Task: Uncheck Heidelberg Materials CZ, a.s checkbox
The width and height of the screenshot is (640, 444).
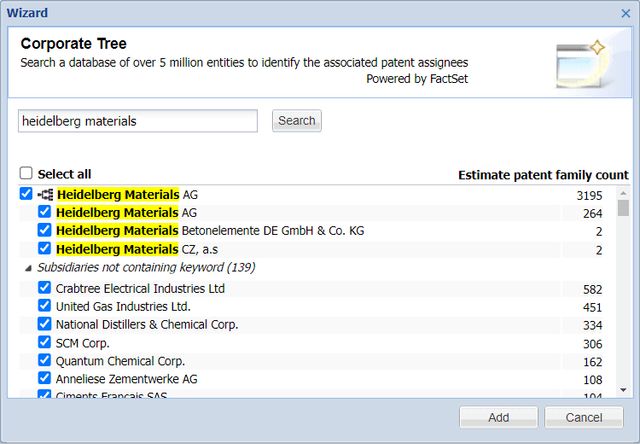Action: click(44, 248)
